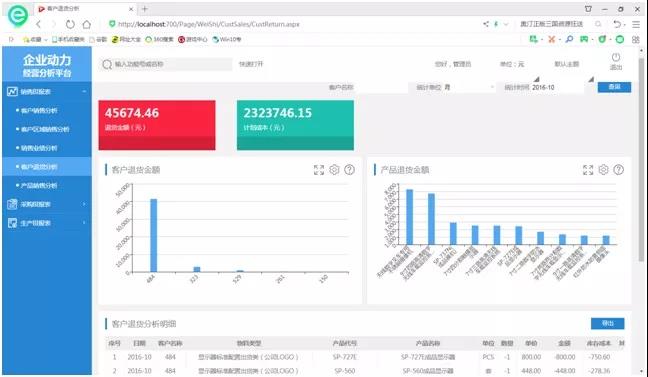Viewport: 648px width, 377px height.
Task: Click the tall bar for customer 484
Action: tap(153, 236)
